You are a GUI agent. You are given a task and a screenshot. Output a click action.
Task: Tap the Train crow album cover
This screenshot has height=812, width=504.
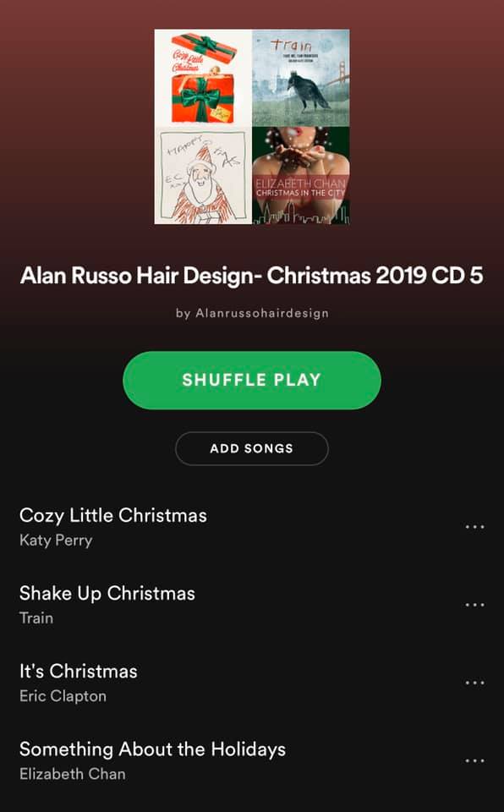click(301, 78)
